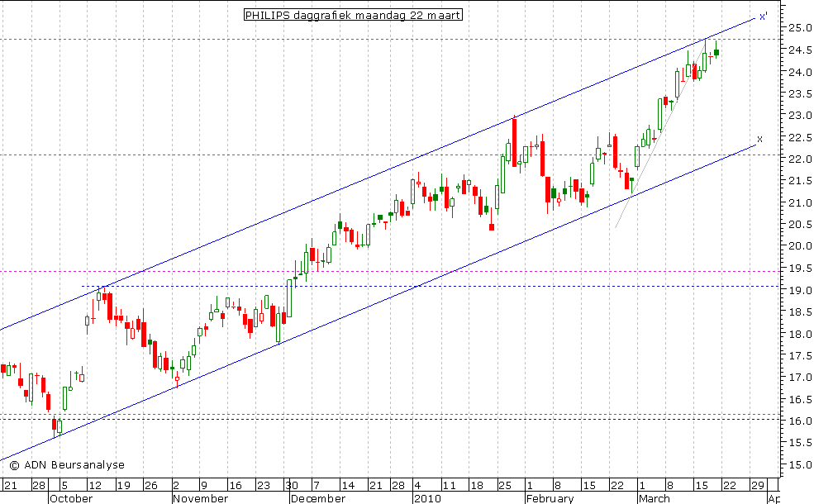Select the 19.0 price axis label

coord(800,290)
